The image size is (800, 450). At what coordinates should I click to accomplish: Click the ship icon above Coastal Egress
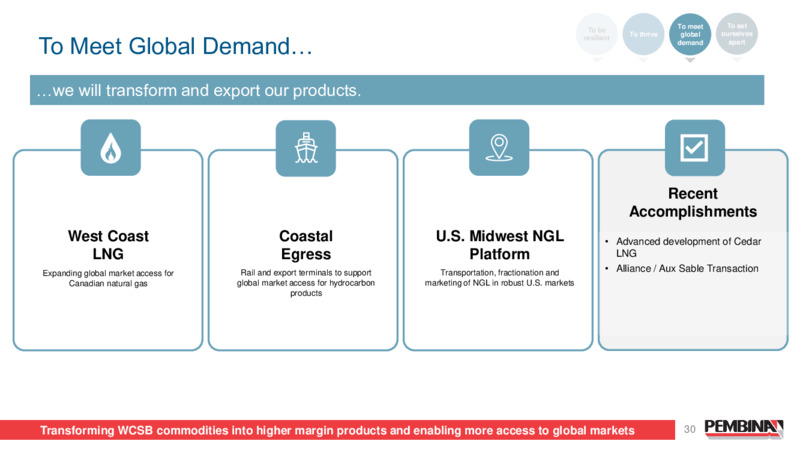pos(306,148)
